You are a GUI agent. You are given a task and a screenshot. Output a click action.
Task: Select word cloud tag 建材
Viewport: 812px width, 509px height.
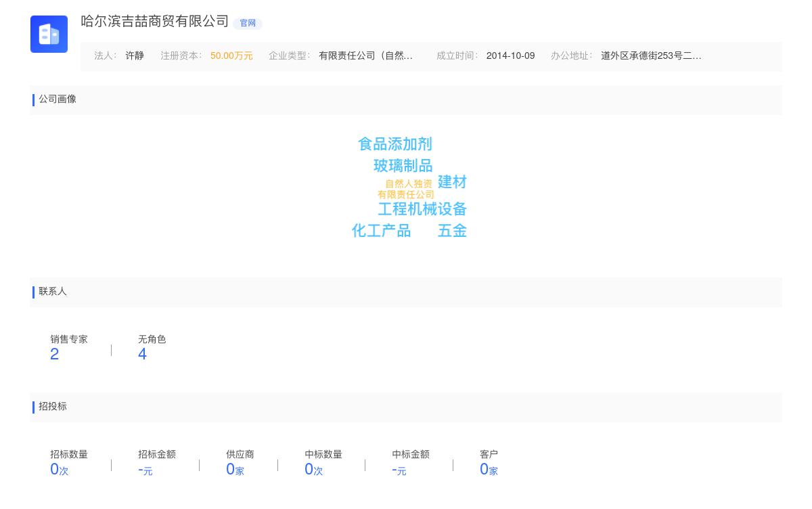click(x=452, y=182)
